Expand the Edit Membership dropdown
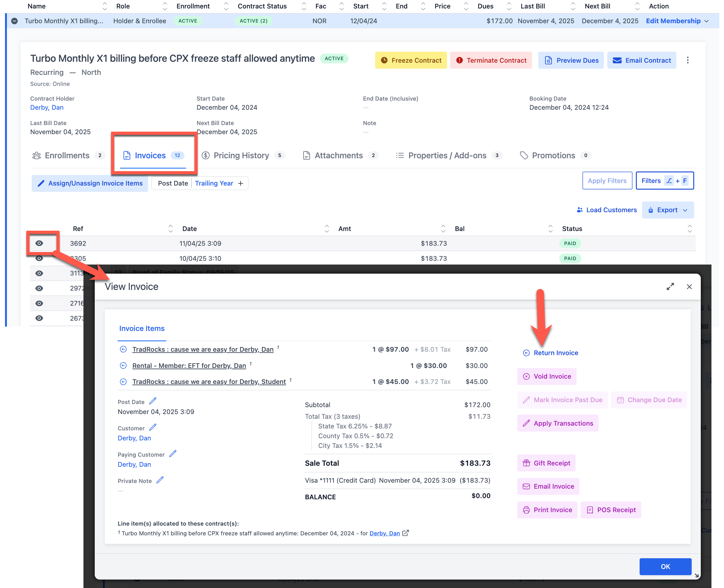 pyautogui.click(x=706, y=21)
